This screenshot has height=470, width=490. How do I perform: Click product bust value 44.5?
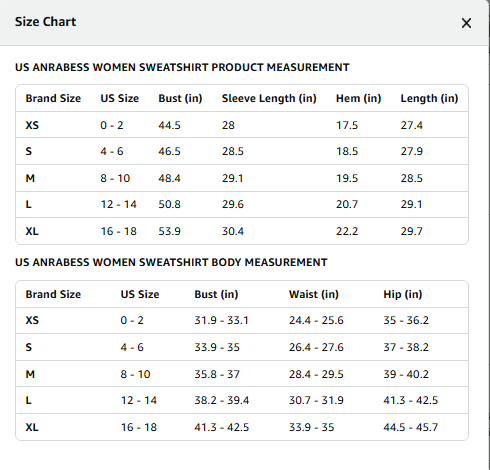169,125
